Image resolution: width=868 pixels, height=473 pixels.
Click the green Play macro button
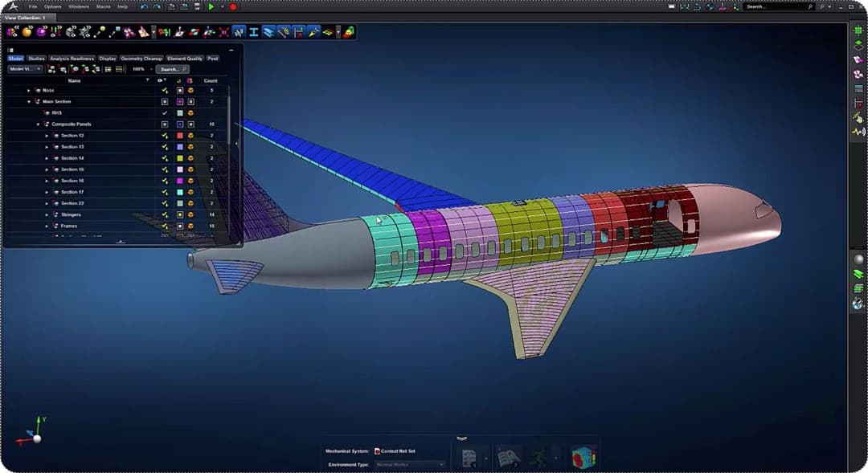[x=211, y=6]
